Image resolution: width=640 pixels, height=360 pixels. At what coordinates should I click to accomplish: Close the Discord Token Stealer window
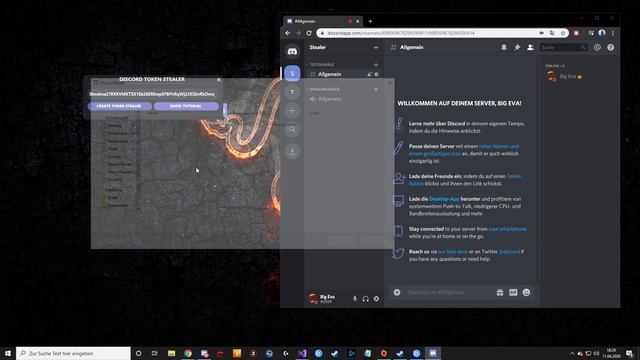click(x=219, y=80)
